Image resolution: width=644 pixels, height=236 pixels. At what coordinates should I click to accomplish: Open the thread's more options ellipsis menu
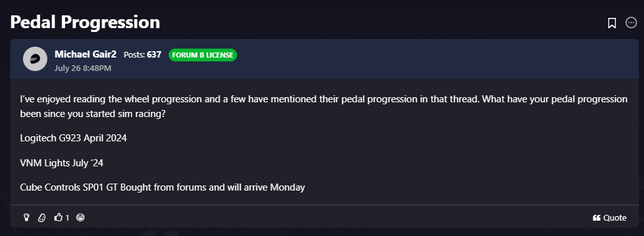tap(631, 22)
